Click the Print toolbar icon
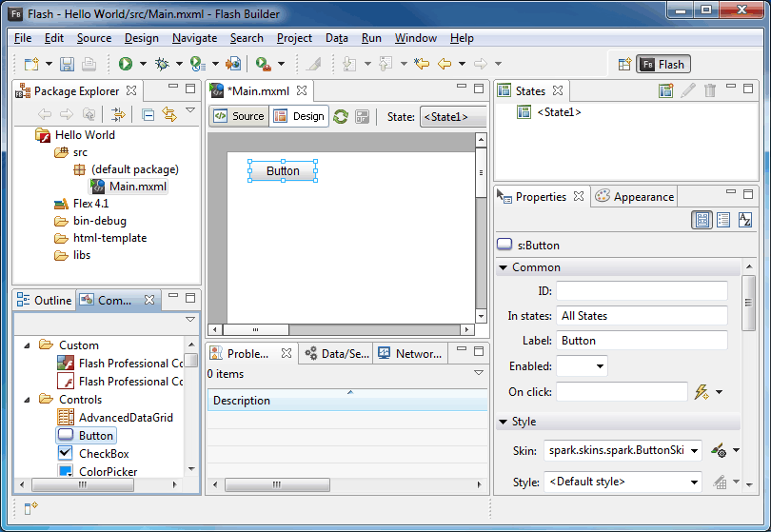The width and height of the screenshot is (771, 532). point(89,64)
